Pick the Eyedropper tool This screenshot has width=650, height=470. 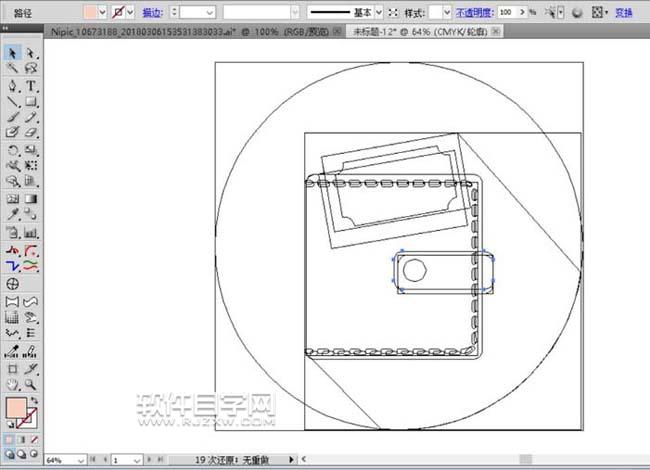pyautogui.click(x=12, y=214)
